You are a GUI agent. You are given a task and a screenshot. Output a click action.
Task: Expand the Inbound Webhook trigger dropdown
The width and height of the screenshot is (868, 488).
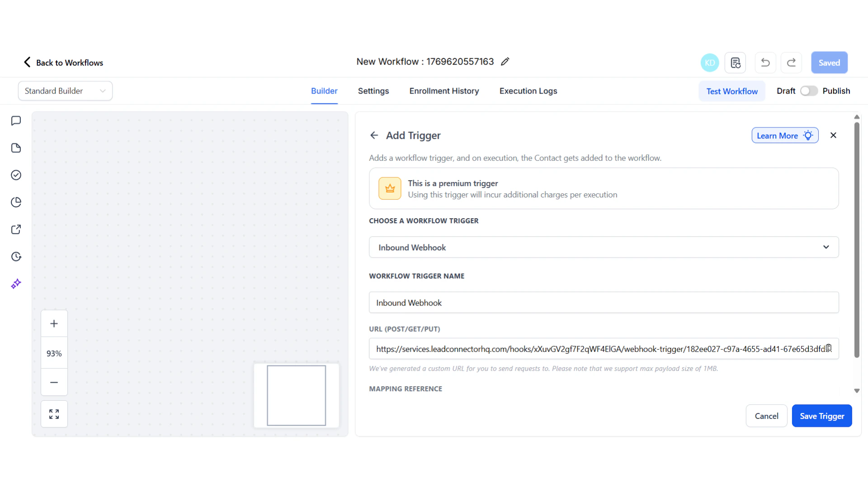point(826,247)
